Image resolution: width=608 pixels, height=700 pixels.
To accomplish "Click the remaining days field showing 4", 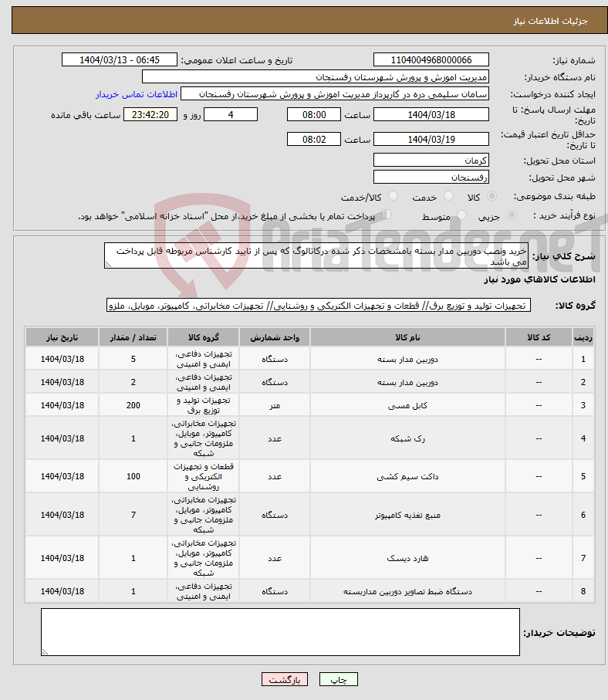I will pos(231,114).
